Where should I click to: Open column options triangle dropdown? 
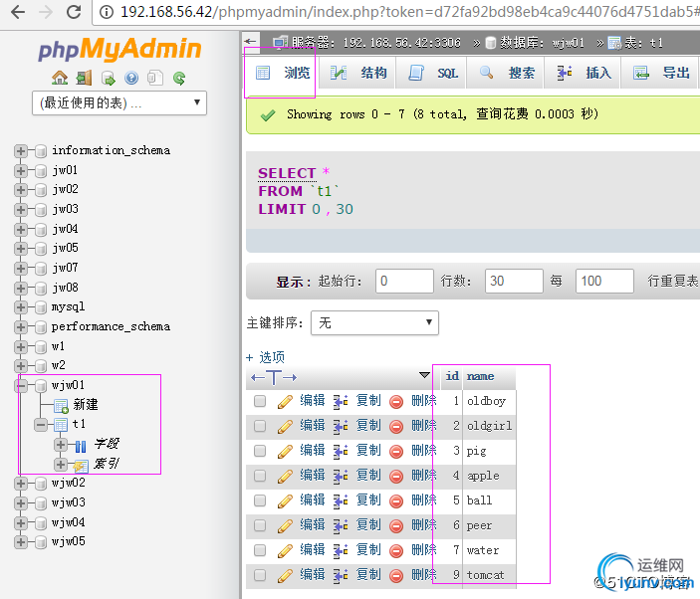click(x=424, y=375)
